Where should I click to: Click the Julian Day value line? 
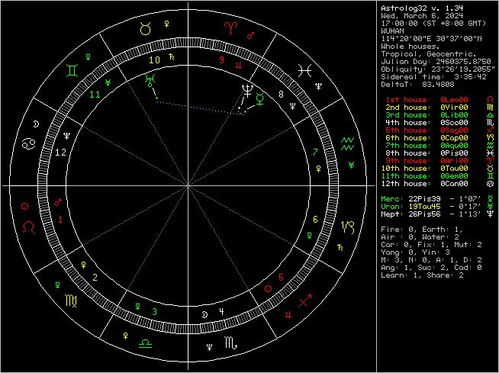(436, 62)
